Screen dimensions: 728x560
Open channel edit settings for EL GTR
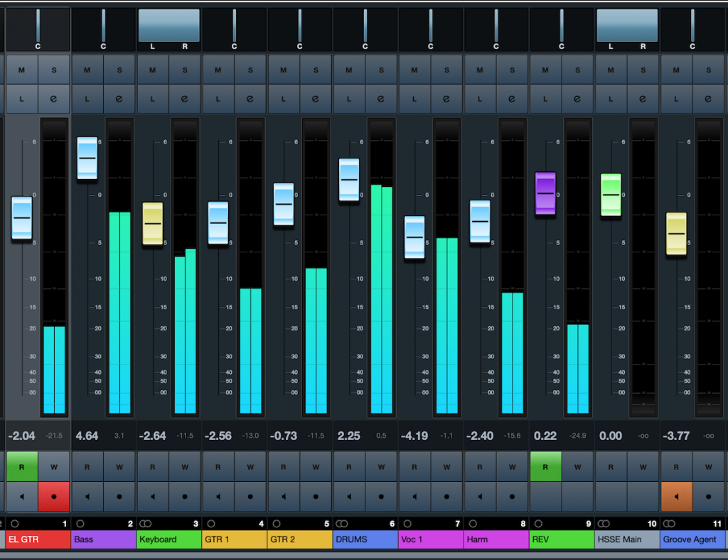(x=53, y=99)
